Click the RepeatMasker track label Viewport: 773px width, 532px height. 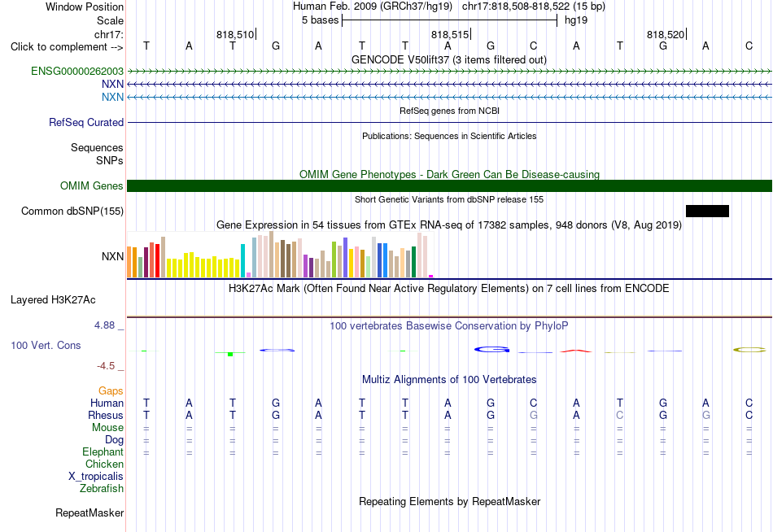(90, 512)
